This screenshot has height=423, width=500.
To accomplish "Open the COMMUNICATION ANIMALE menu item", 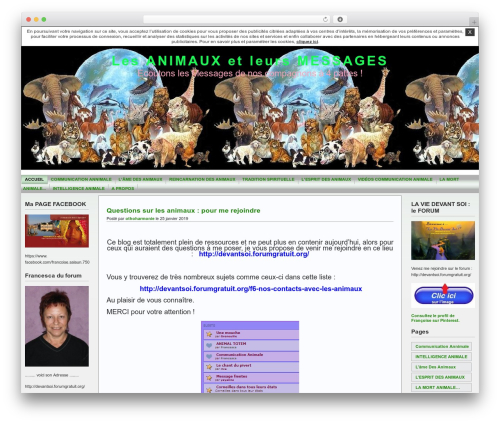I will click(x=81, y=179).
